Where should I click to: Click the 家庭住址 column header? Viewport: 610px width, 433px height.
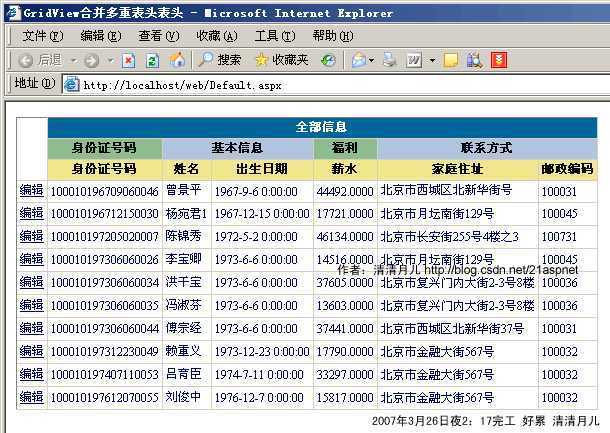(x=458, y=169)
